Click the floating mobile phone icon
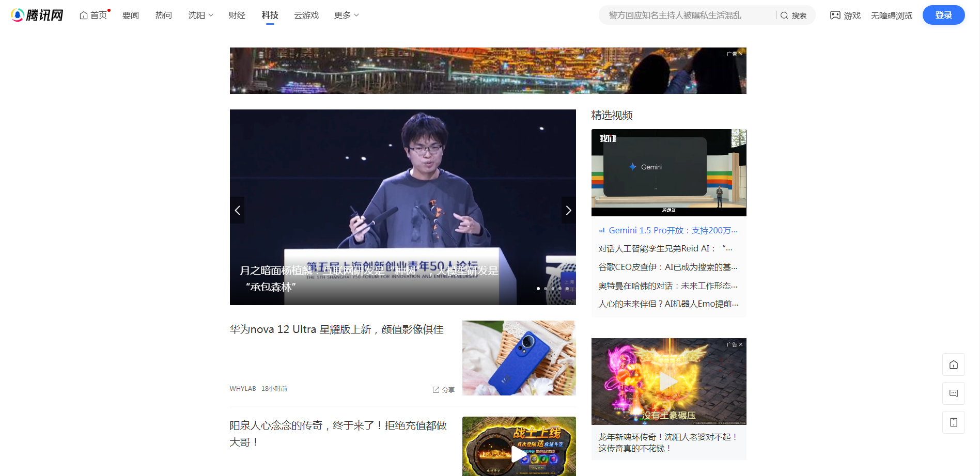The width and height of the screenshot is (980, 476). point(953,422)
